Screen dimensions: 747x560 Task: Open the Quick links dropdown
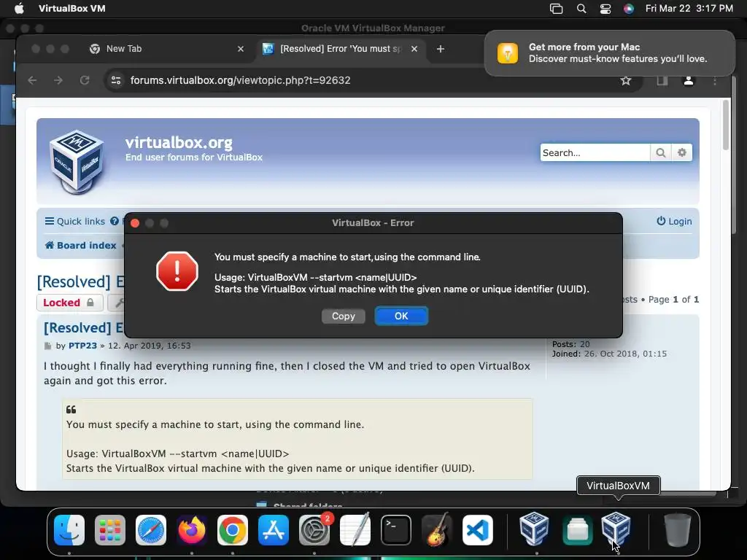click(75, 222)
